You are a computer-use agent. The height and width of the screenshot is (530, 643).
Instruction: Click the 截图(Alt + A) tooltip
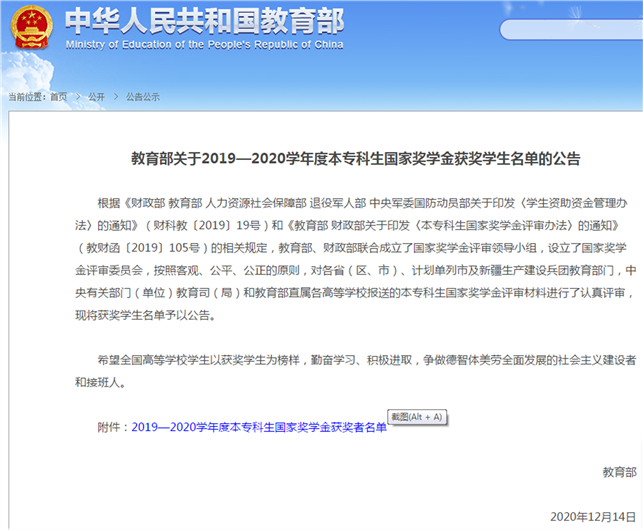point(417,417)
